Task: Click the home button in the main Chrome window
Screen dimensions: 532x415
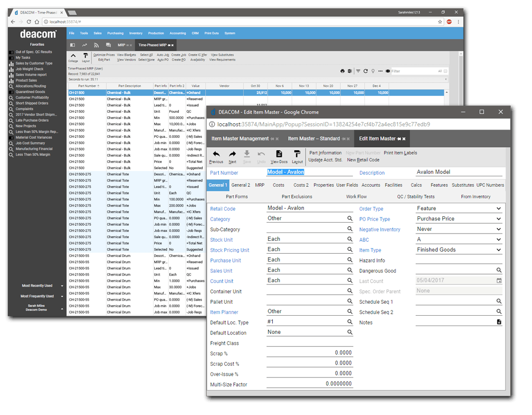Action: point(37,22)
